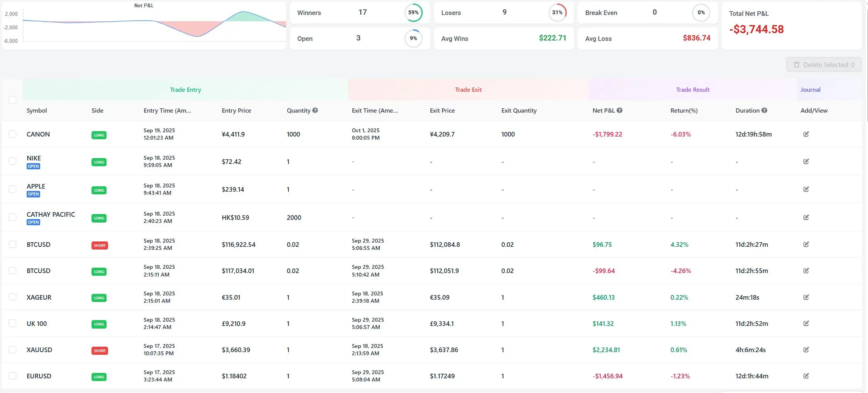This screenshot has height=393, width=868.
Task: Edit journal for EURUSD trade
Action: 806,376
